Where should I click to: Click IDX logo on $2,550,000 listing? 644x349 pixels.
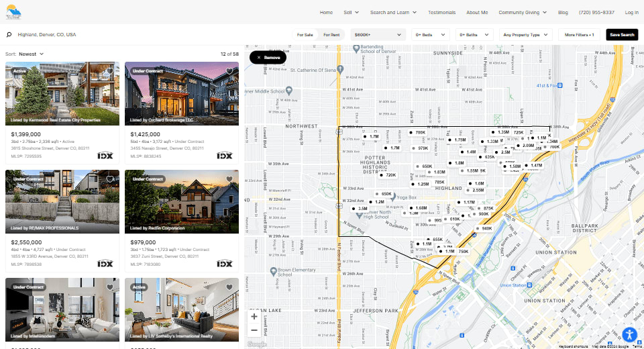pyautogui.click(x=105, y=264)
